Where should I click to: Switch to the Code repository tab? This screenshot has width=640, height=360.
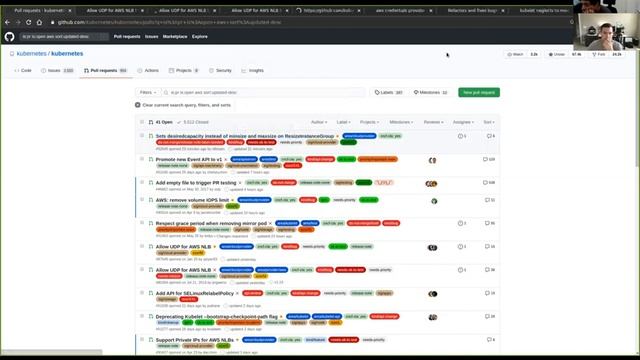23,71
